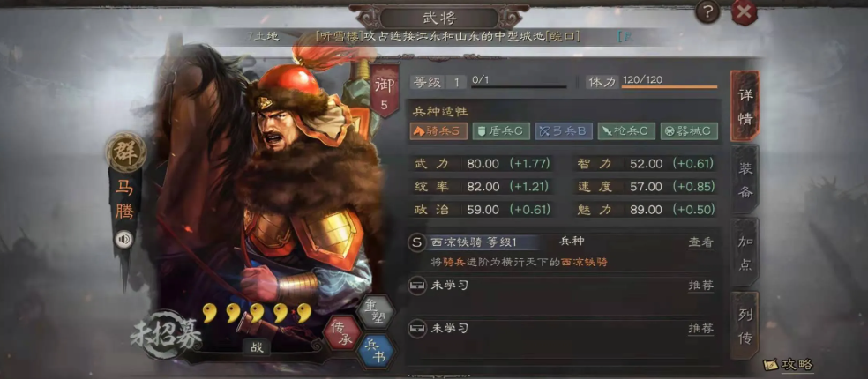The height and width of the screenshot is (379, 868).
Task: Select the 重塑 hexagon button
Action: [x=376, y=313]
